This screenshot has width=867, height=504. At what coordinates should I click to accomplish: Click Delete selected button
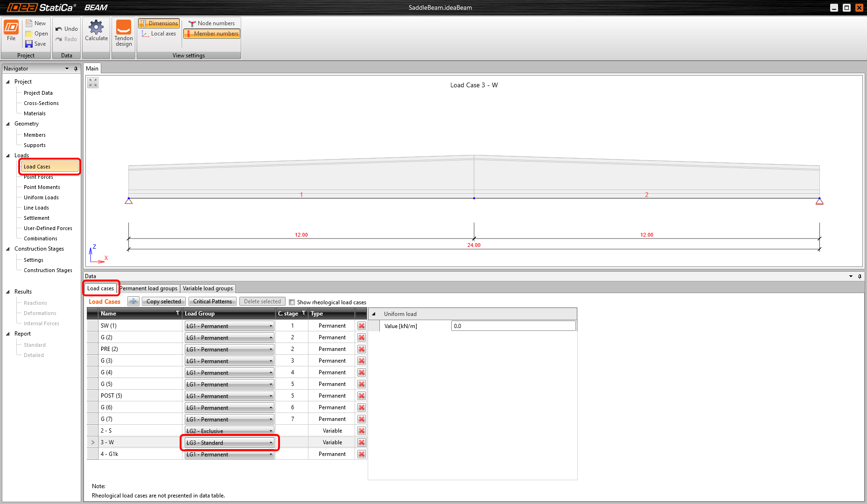click(x=262, y=301)
